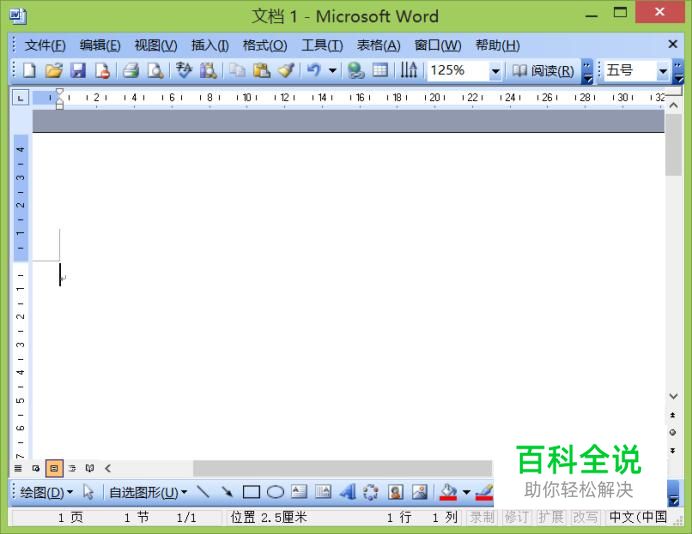Screen dimensions: 692x534
Task: Undo the last action
Action: point(314,71)
